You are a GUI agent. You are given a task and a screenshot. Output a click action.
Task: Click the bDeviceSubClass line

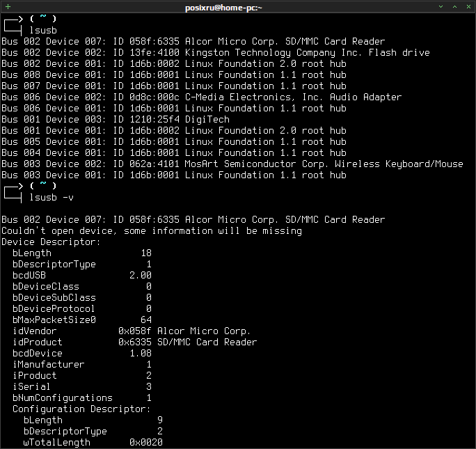pos(82,298)
